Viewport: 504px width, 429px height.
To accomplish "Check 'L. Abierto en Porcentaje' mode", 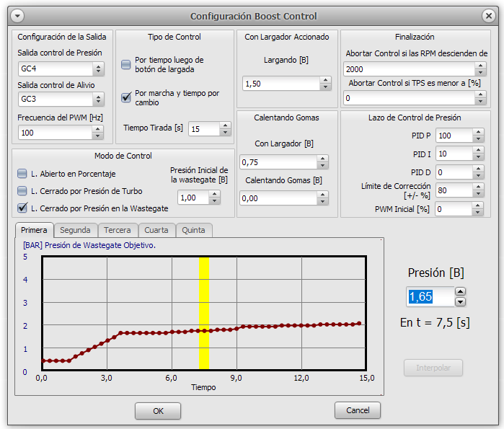I will pos(22,174).
